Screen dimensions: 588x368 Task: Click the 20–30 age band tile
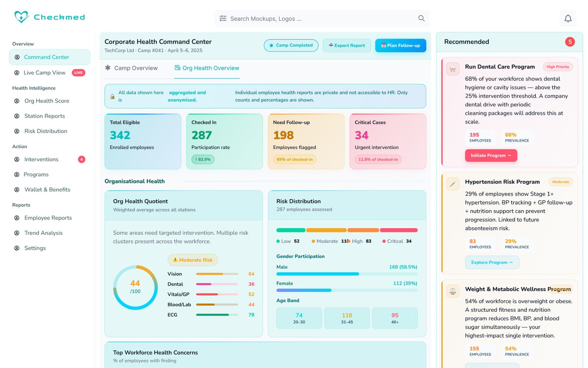299,318
